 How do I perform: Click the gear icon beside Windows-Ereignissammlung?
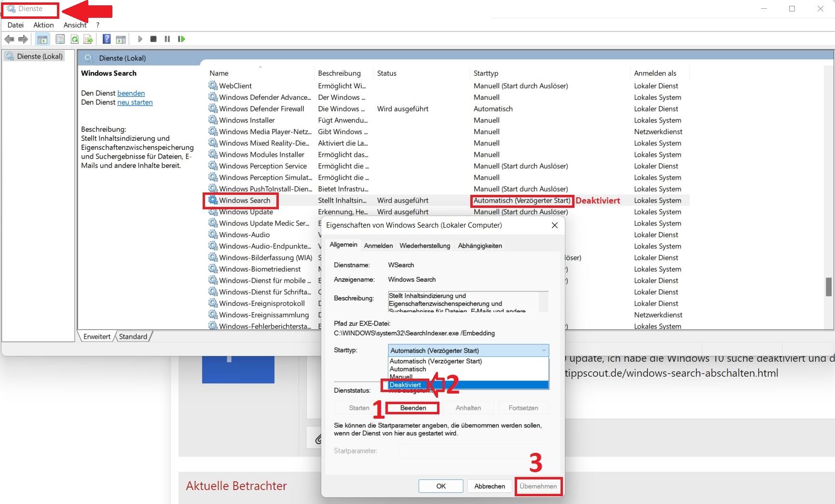[x=213, y=314]
